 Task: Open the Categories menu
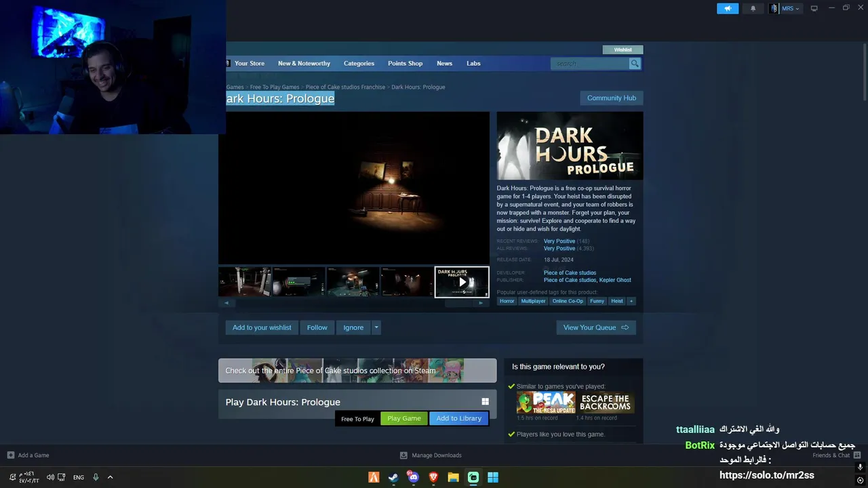coord(359,64)
